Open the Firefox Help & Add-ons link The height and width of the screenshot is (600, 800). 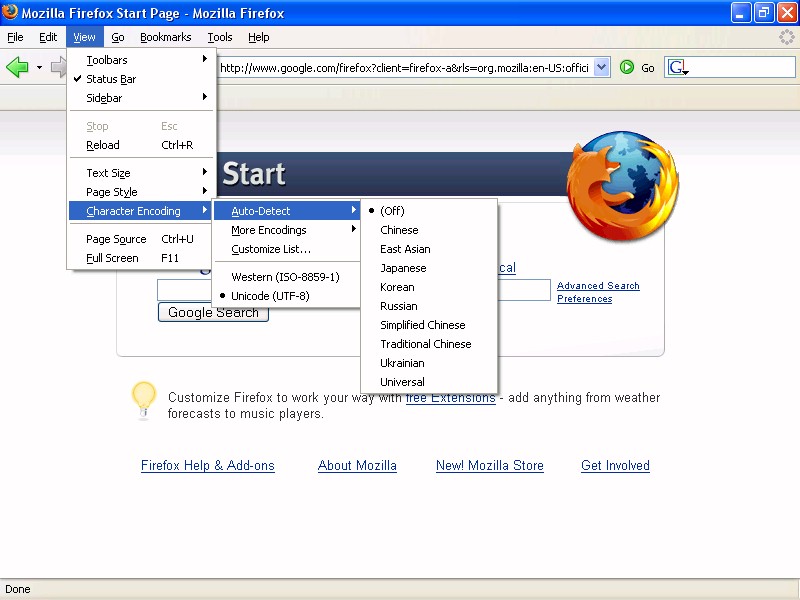[x=208, y=465]
